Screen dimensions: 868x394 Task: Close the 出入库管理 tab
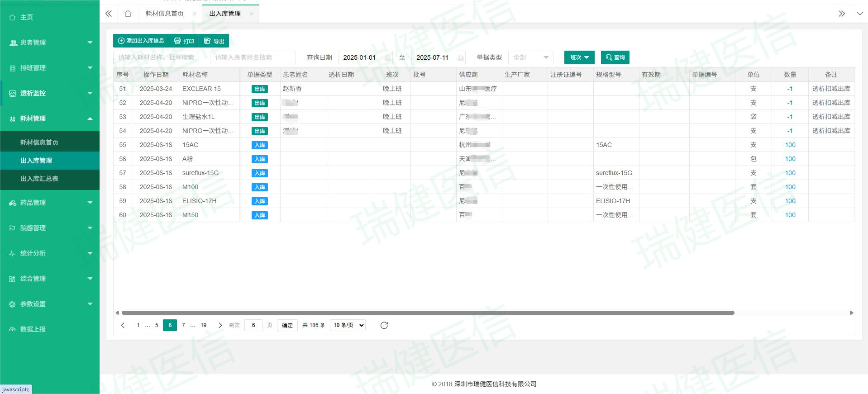pos(252,14)
